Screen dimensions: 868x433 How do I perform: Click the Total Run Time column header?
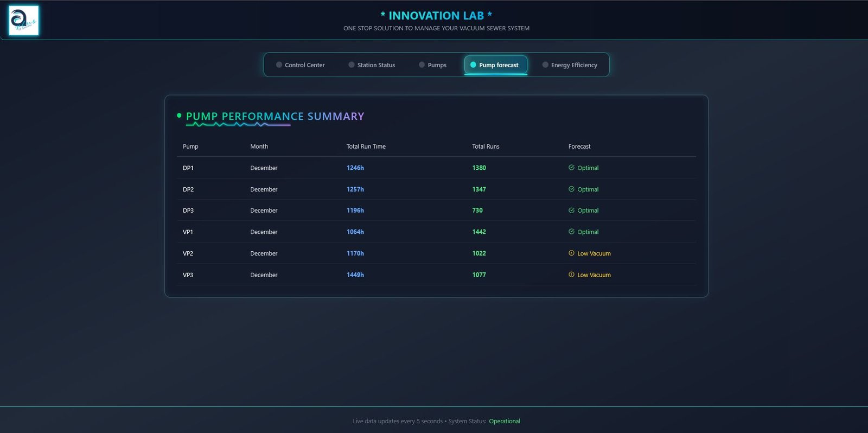click(x=366, y=147)
